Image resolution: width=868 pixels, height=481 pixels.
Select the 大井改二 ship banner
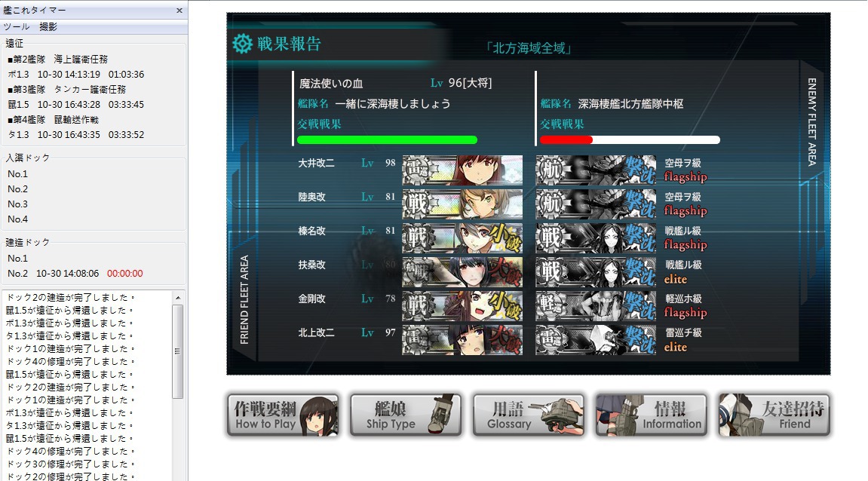[462, 170]
